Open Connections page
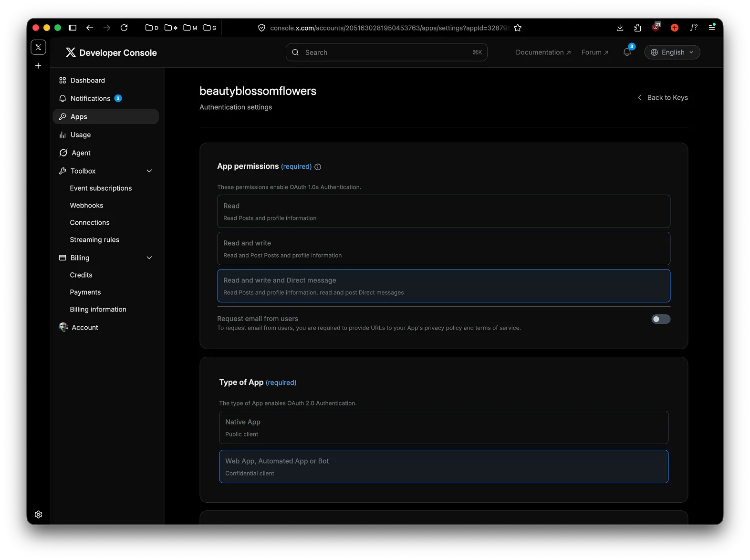The image size is (750, 560). tap(90, 222)
